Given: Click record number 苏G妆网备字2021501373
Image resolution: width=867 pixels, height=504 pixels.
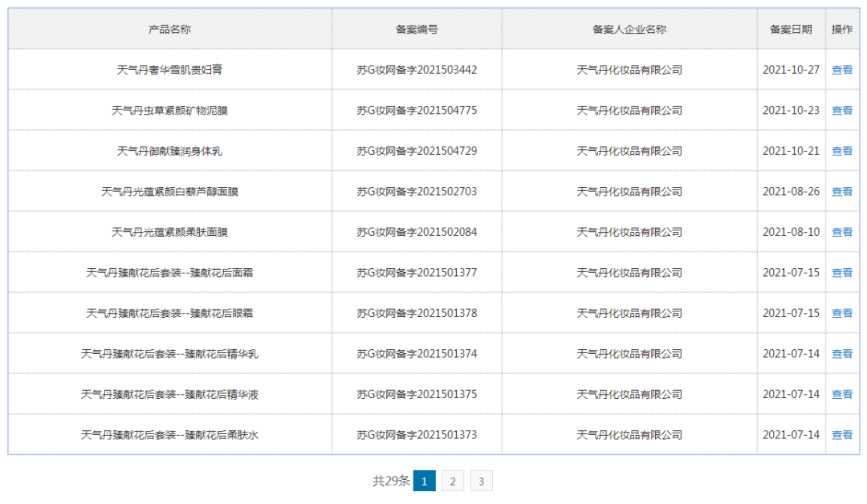Looking at the screenshot, I should (417, 435).
